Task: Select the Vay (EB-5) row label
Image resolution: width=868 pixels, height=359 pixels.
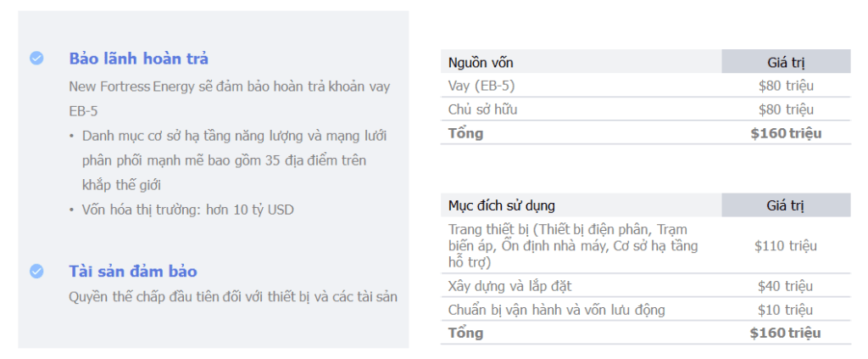Action: pyautogui.click(x=481, y=86)
